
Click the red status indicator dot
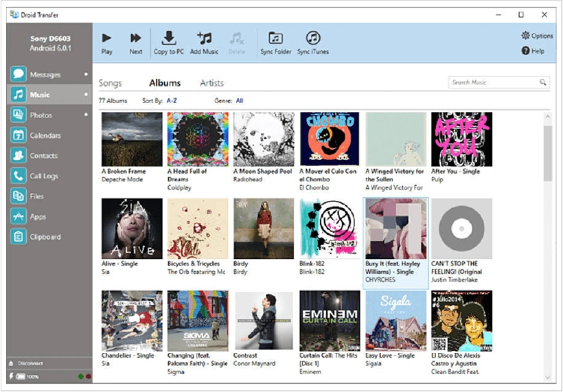(89, 377)
